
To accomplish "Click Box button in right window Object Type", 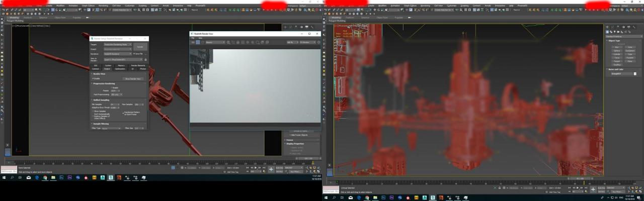I will coord(617,47).
